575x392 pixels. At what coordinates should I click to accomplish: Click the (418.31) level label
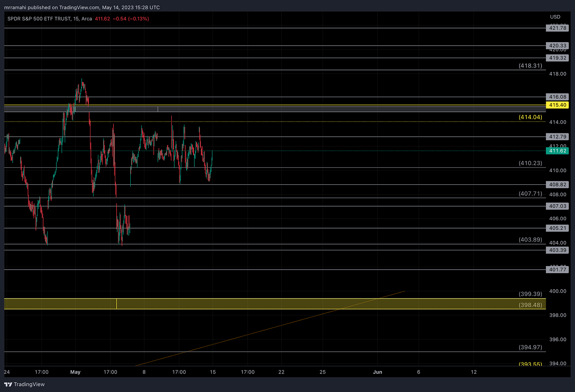[530, 66]
